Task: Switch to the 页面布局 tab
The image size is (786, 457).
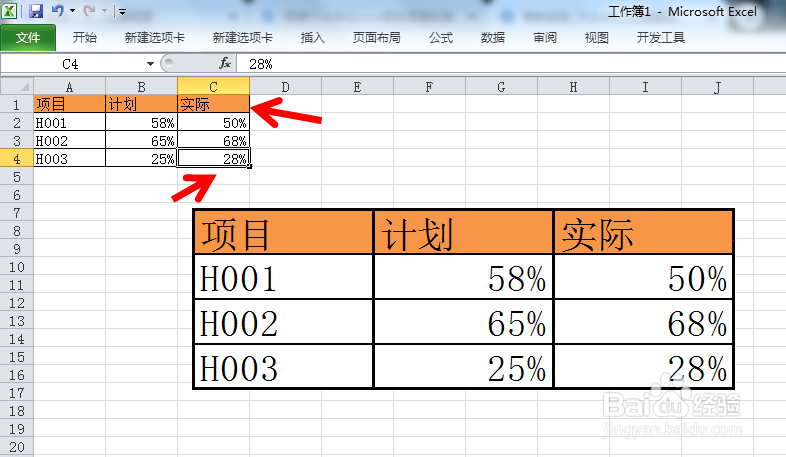Action: point(376,38)
